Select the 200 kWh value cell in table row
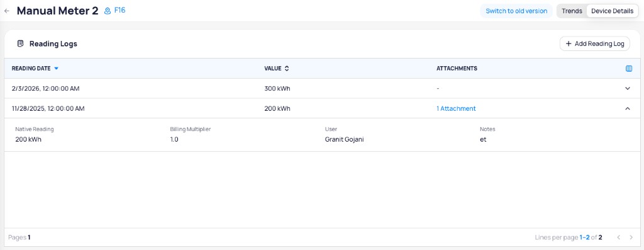644x250 pixels. [x=277, y=108]
